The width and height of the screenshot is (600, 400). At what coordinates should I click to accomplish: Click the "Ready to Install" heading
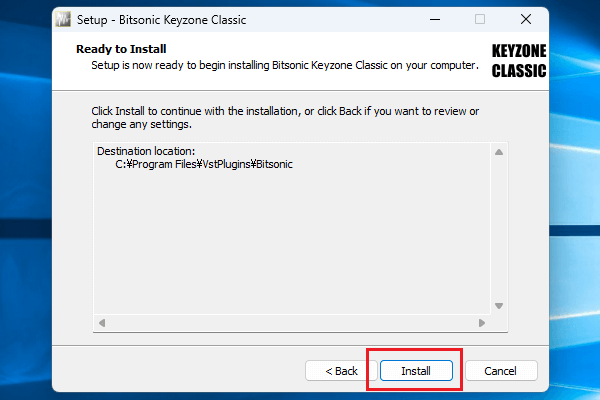pos(121,49)
